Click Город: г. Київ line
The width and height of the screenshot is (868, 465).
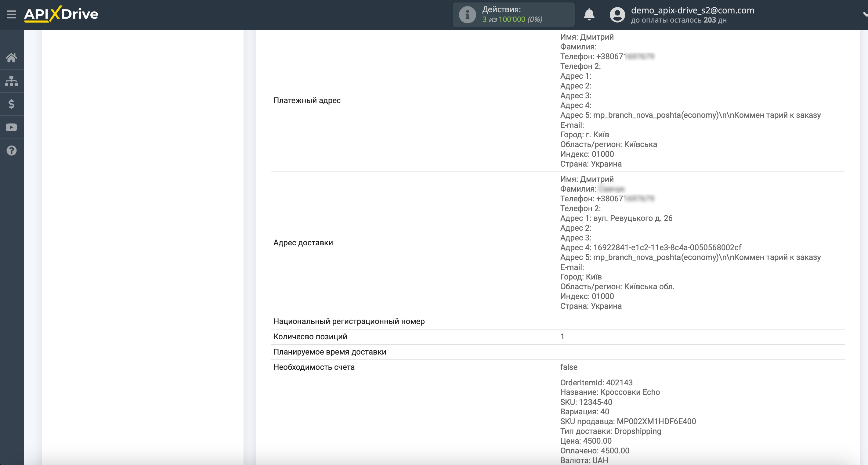[x=584, y=135]
